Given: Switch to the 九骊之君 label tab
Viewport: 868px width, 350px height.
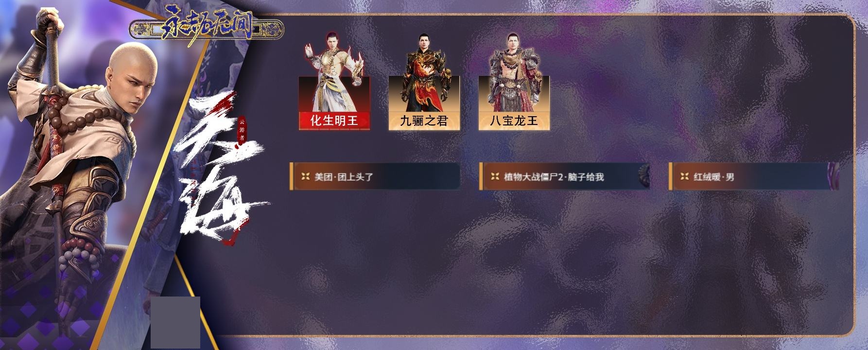Looking at the screenshot, I should tap(424, 121).
